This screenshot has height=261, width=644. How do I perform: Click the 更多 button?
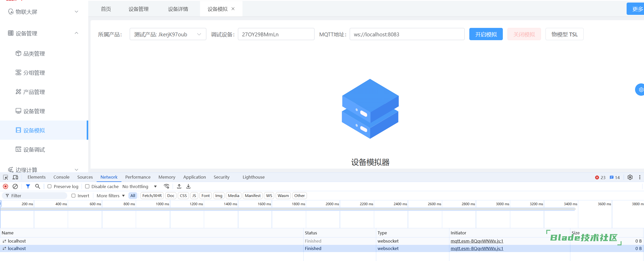[x=636, y=9]
